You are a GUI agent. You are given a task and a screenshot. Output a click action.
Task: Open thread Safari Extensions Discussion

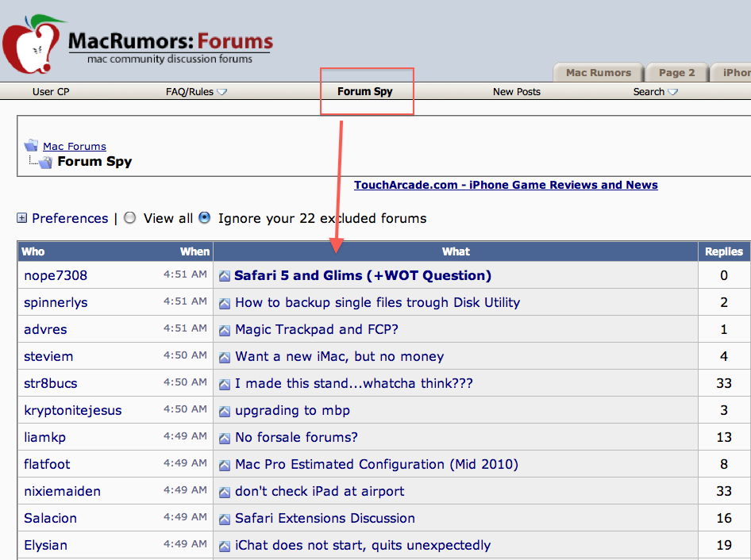[x=325, y=519]
